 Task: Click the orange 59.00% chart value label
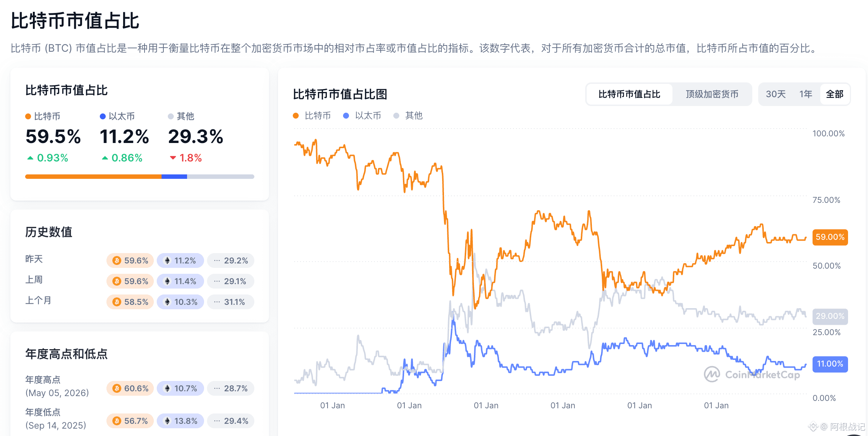coord(830,237)
